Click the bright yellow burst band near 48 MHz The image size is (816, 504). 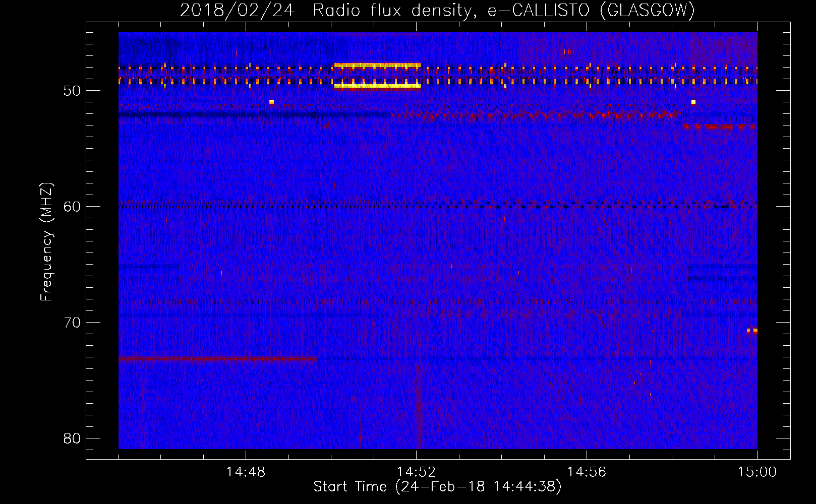(x=377, y=66)
